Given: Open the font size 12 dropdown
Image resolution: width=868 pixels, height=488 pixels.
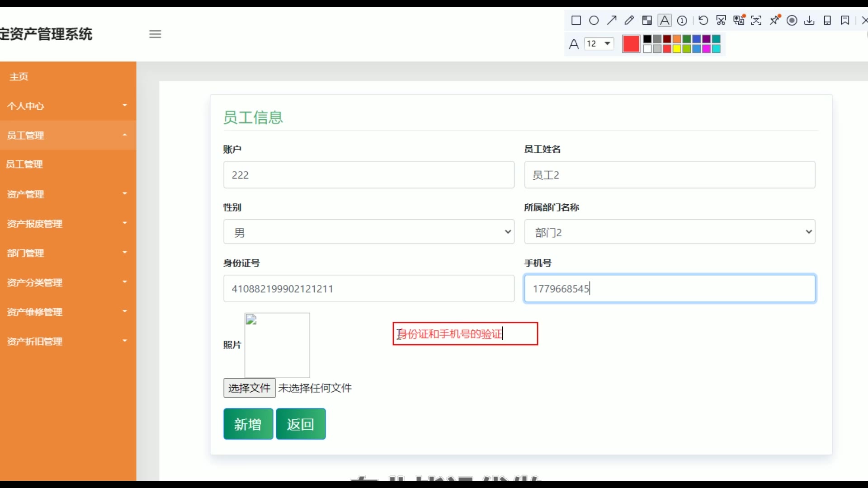Looking at the screenshot, I should (x=599, y=44).
